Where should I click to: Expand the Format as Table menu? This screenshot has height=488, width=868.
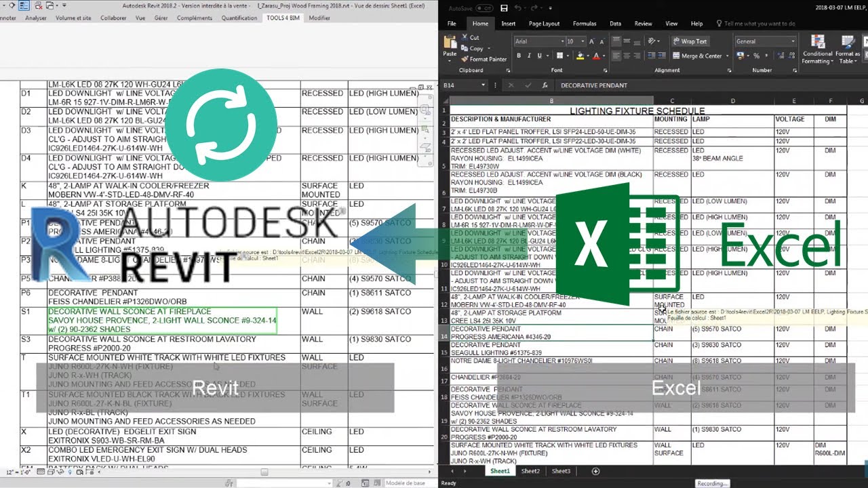(x=848, y=50)
